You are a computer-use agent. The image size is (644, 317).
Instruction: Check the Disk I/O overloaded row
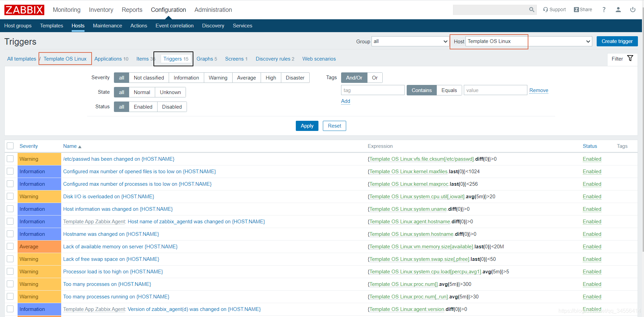10,196
